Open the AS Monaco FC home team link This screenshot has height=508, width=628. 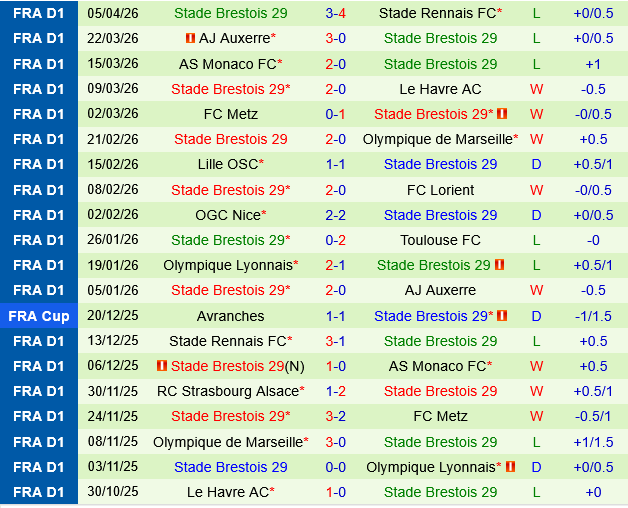point(230,64)
